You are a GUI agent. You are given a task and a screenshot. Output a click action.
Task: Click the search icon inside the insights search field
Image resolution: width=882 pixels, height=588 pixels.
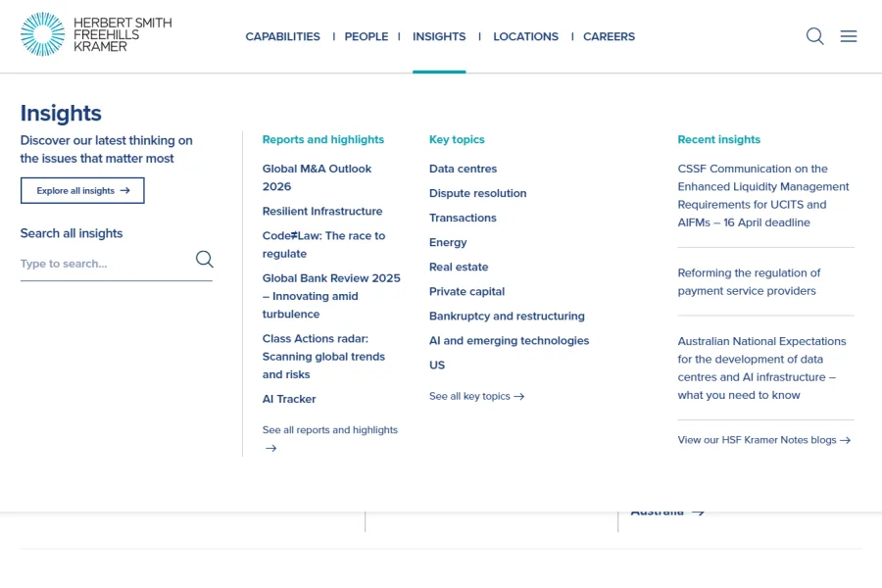pyautogui.click(x=204, y=259)
